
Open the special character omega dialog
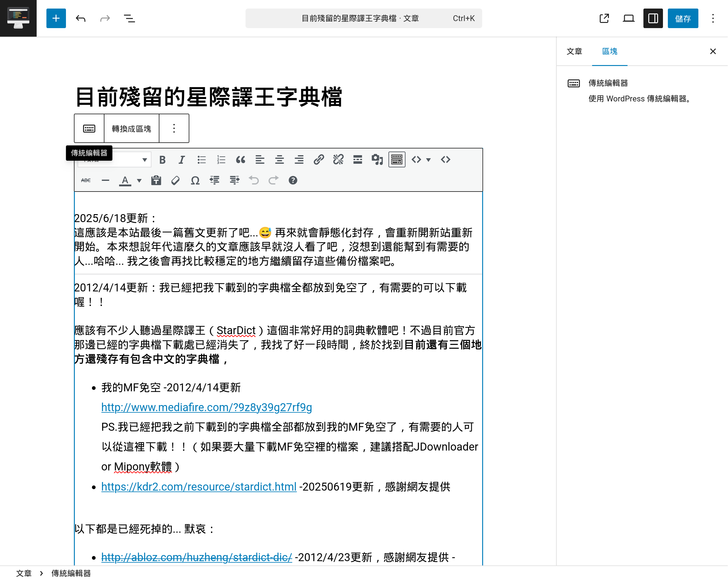pos(195,181)
